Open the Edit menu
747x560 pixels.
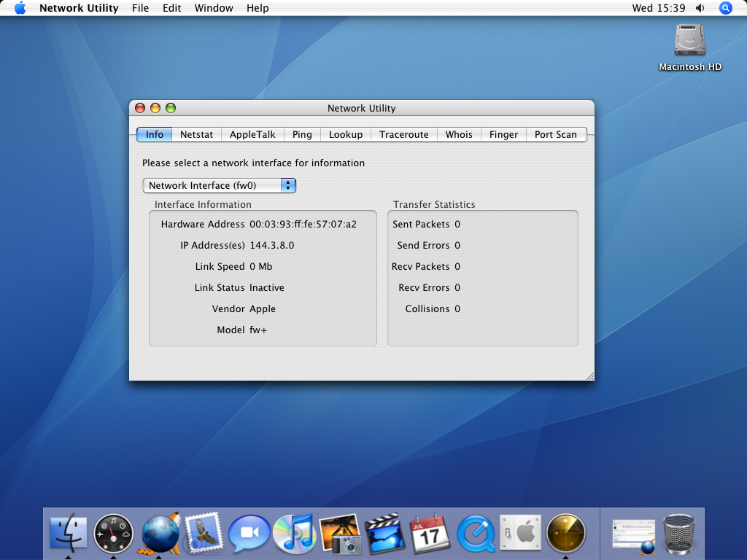[x=171, y=8]
